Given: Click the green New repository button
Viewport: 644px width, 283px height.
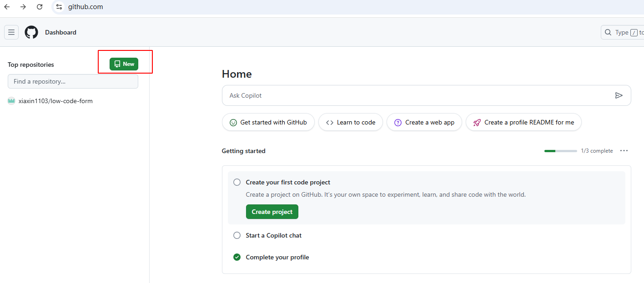Looking at the screenshot, I should coord(124,64).
